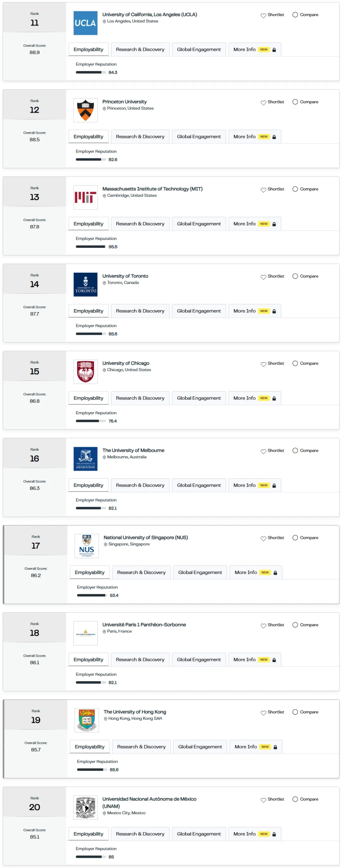The image size is (341, 868).
Task: Click the Princeton University shield logo
Action: pyautogui.click(x=86, y=110)
